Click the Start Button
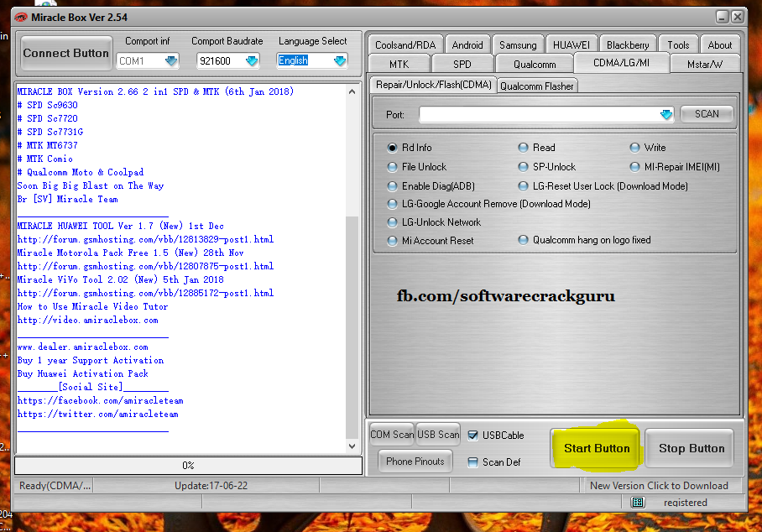The height and width of the screenshot is (532, 762). point(597,448)
